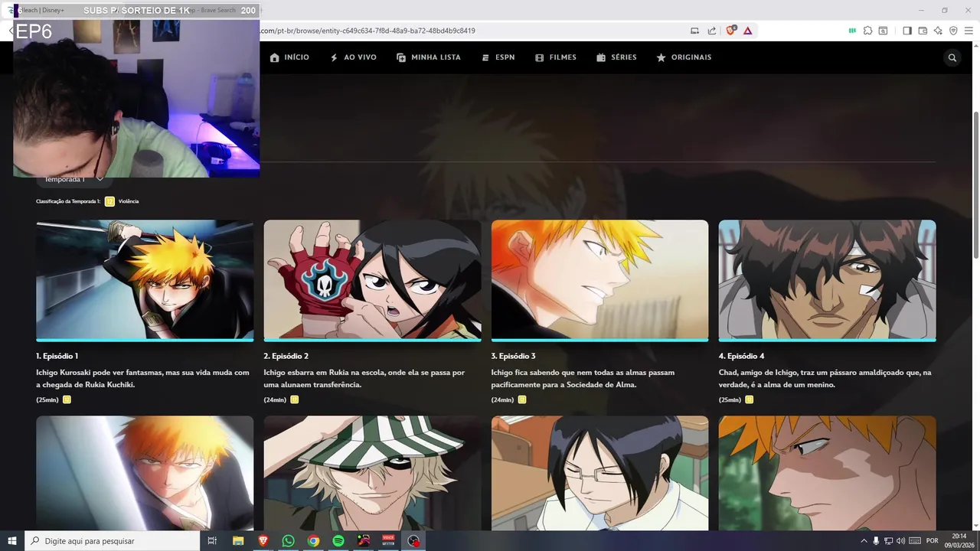980x551 pixels.
Task: Open File Explorer from the taskbar
Action: coord(238,541)
